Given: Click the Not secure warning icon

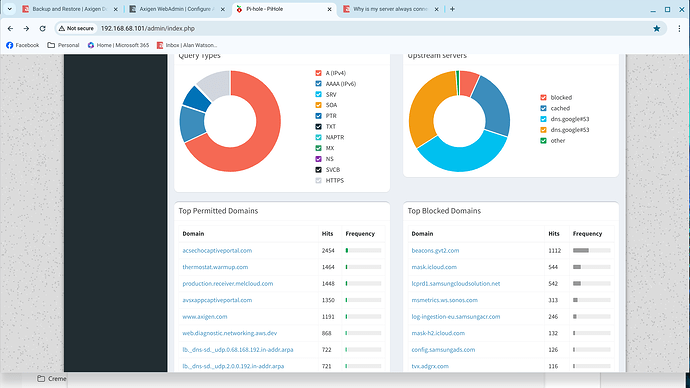Looking at the screenshot, I should (62, 28).
